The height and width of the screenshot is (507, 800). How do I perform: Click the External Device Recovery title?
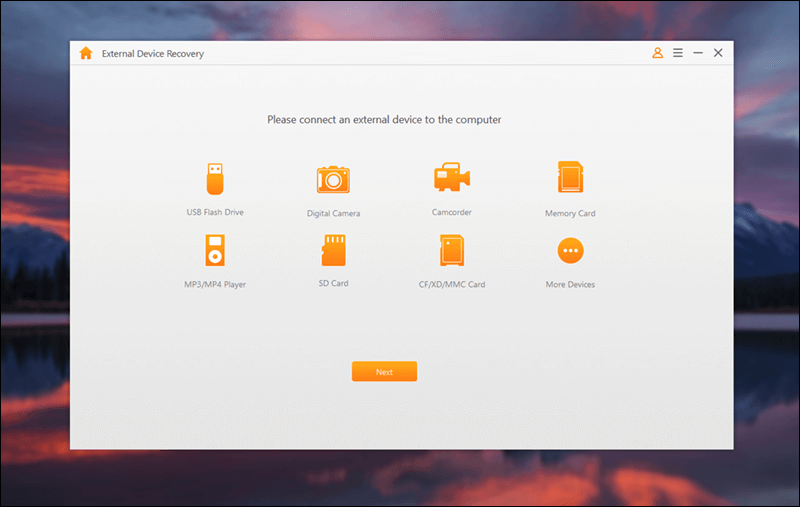click(x=153, y=54)
